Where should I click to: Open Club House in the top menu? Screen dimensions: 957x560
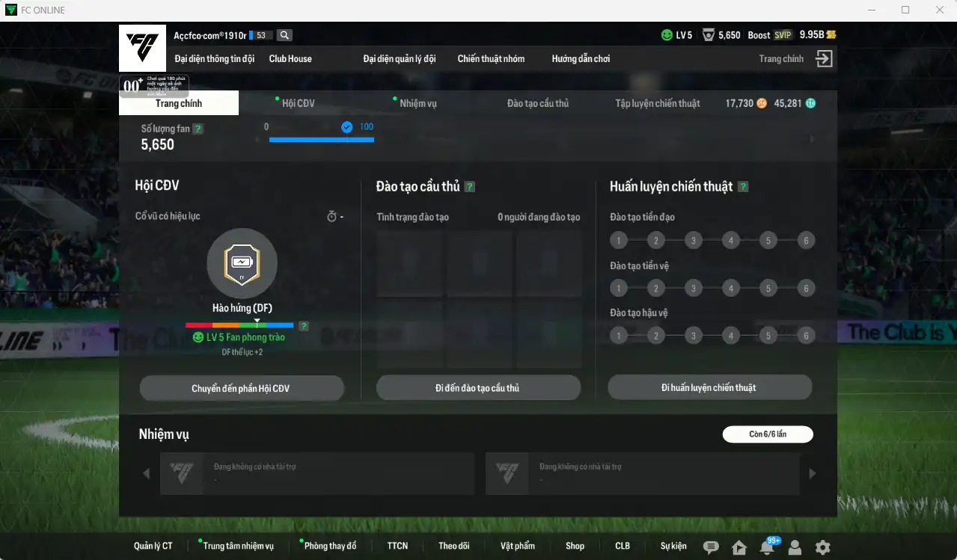coord(290,58)
